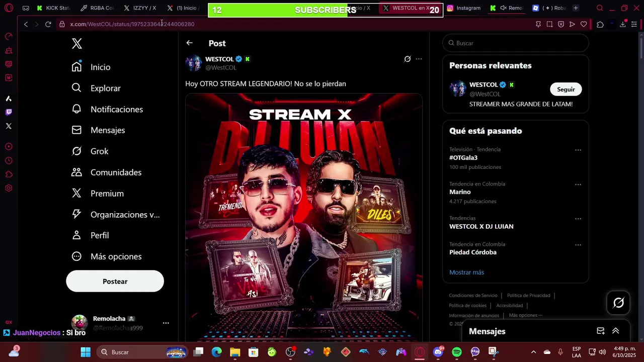Open new browser tab with plus
The image size is (644, 362).
click(576, 8)
